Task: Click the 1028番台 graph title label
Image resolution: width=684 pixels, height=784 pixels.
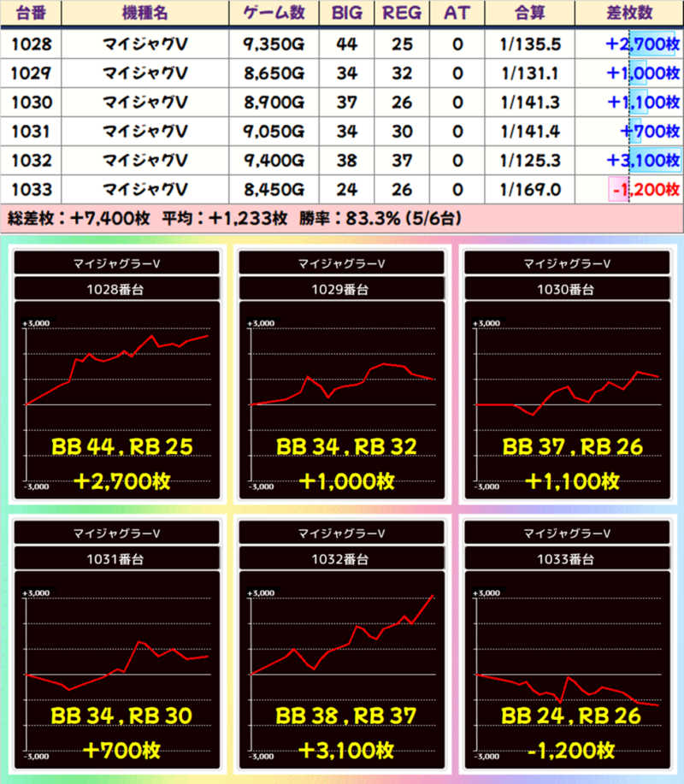Action: (x=116, y=289)
